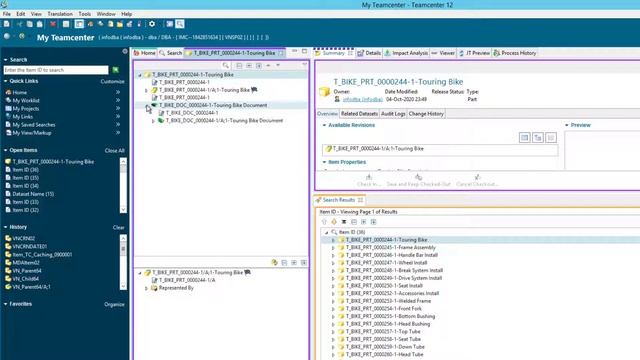Minimize the Touring Bike tree view pane
Viewport: 640px width, 360px height.
pyautogui.click(x=295, y=51)
